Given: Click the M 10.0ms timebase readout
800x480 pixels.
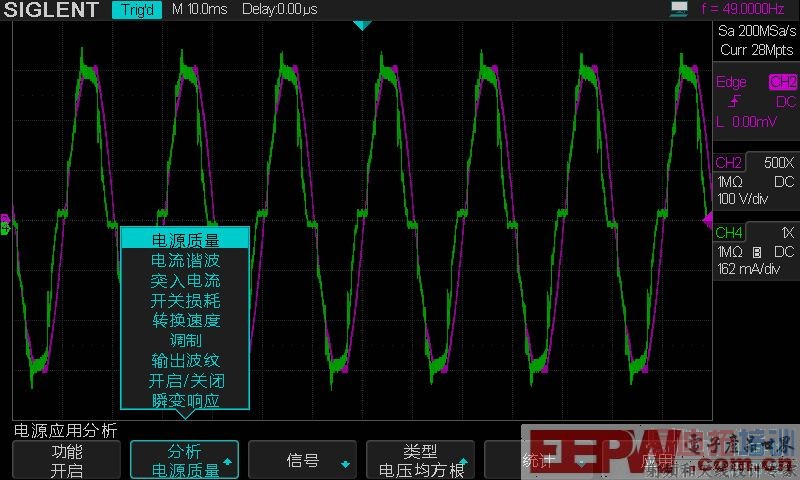Looking at the screenshot, I should coord(199,9).
